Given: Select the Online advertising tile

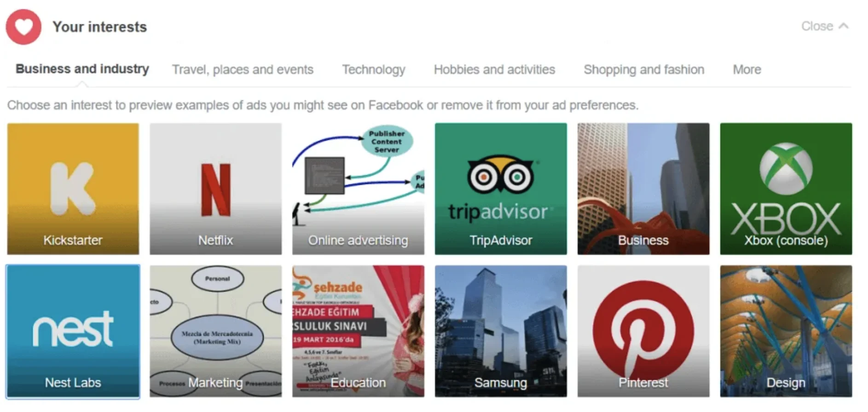Looking at the screenshot, I should (x=358, y=189).
